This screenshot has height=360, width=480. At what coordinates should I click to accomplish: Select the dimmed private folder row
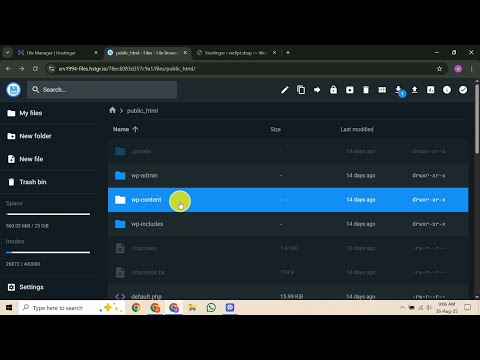click(x=288, y=151)
